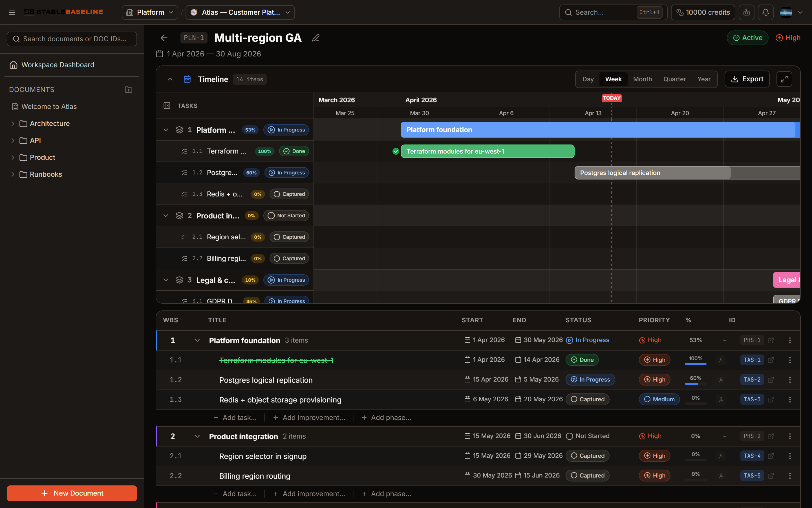
Task: Collapse Platform foundation table group
Action: coord(197,340)
